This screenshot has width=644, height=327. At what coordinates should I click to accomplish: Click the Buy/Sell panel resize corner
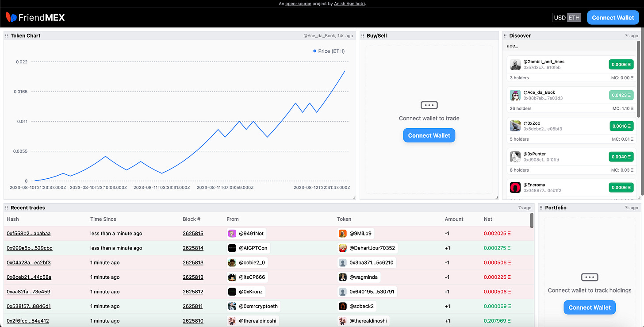[x=496, y=197]
